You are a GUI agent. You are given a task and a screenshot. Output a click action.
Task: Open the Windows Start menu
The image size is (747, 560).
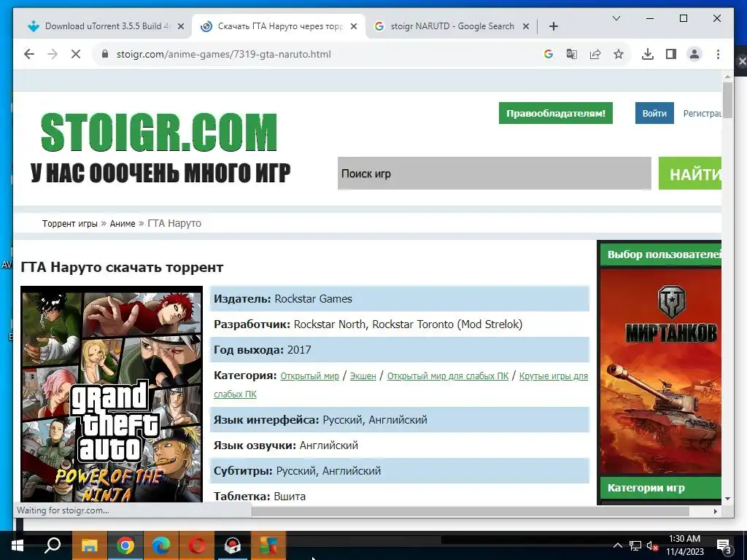pos(17,545)
